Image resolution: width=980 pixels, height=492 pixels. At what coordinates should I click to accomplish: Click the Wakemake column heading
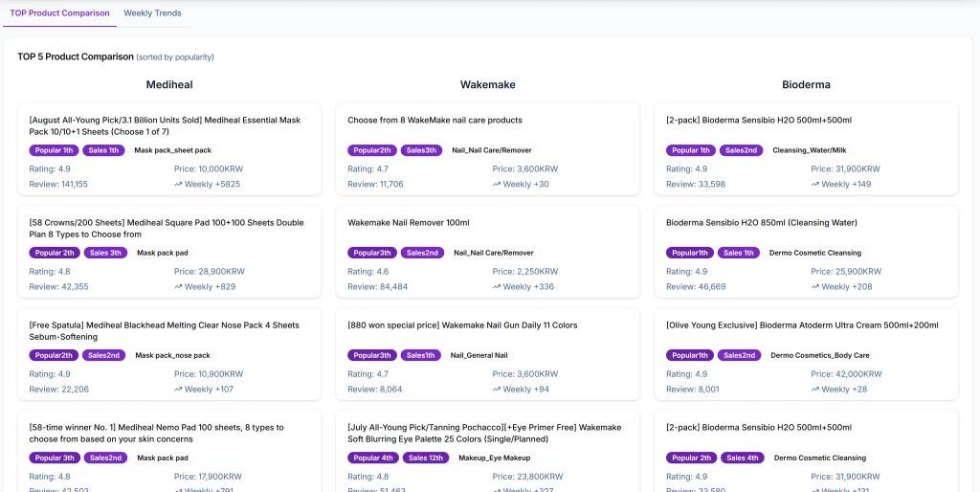[487, 84]
